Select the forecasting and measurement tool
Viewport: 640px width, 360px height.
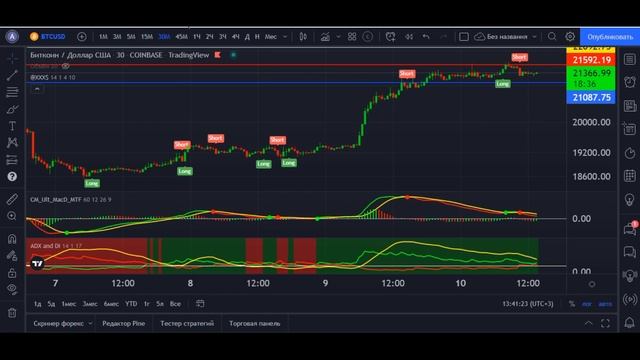[x=12, y=160]
